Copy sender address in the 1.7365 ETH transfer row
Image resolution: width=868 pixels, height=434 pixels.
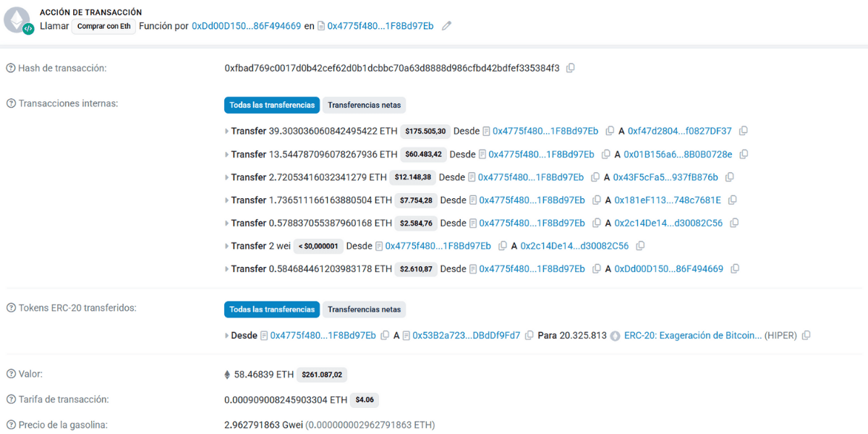597,200
